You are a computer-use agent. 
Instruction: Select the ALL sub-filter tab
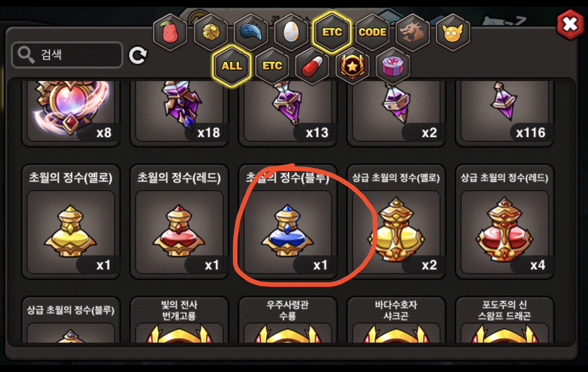[232, 66]
